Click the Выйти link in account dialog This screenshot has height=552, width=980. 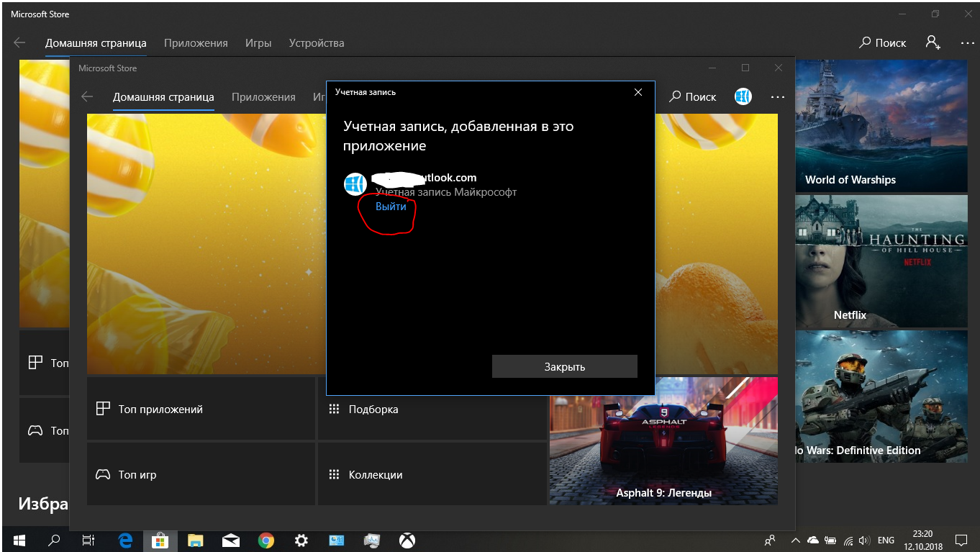391,207
